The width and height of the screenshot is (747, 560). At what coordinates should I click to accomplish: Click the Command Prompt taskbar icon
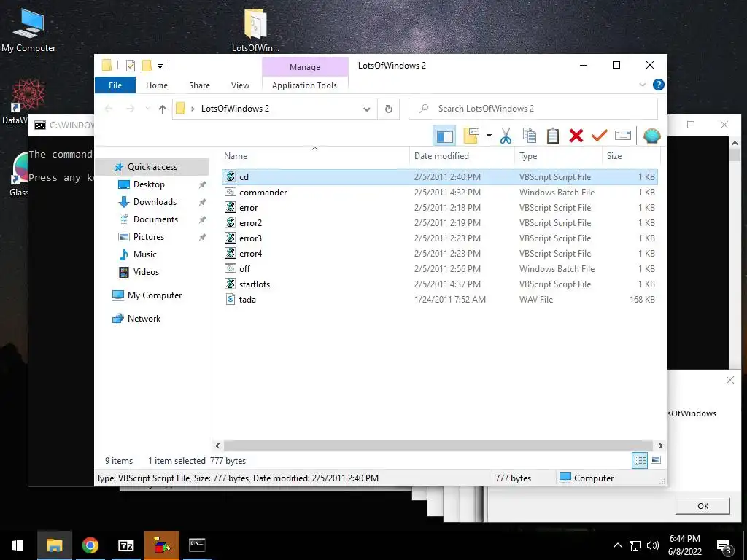tap(197, 545)
